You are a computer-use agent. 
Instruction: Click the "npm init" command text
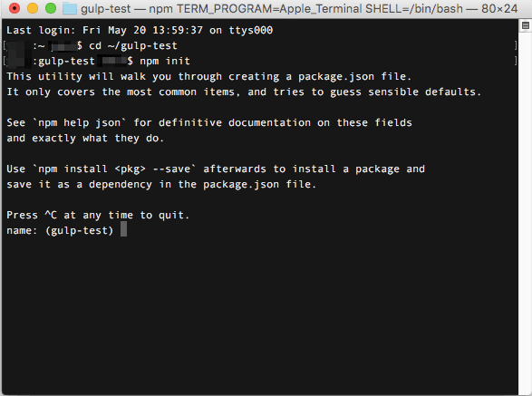coord(165,61)
